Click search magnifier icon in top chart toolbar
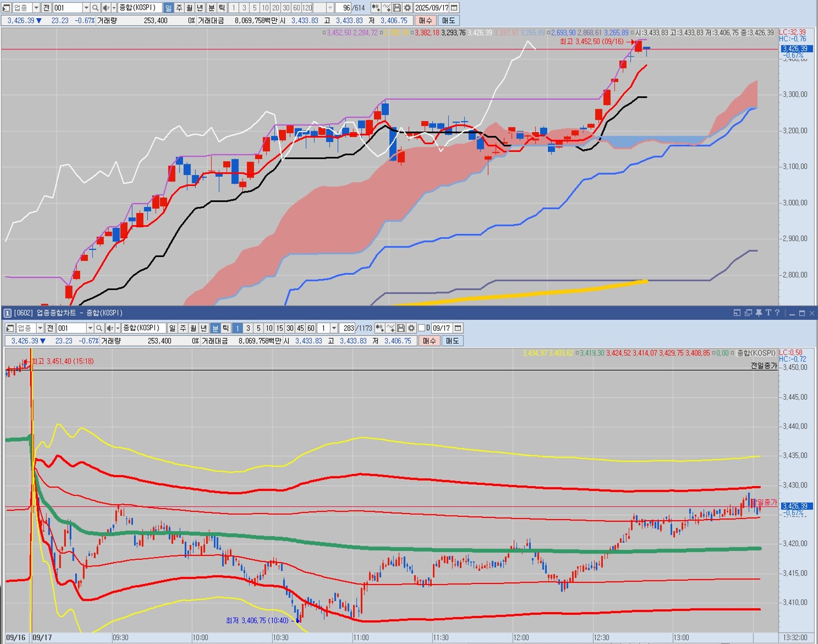Screen dimensions: 818x644 click(95, 8)
